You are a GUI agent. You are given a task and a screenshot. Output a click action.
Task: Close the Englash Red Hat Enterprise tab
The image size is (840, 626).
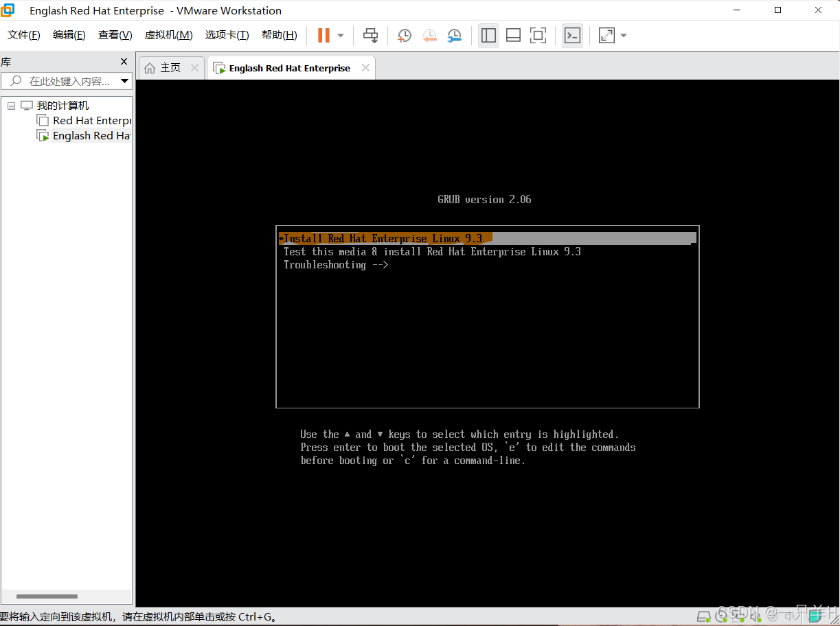pos(365,68)
